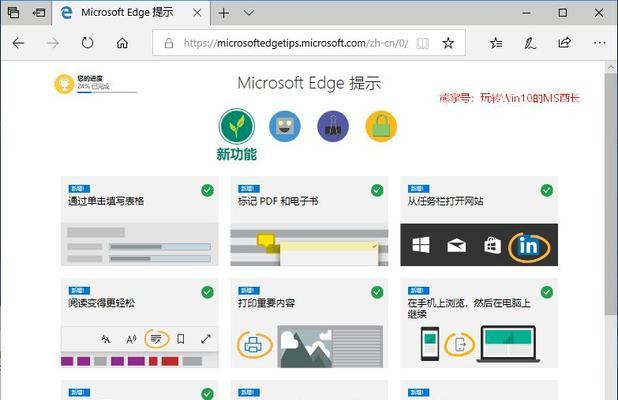Open the favorites hub
Viewport: 618px width, 400px height.
click(496, 43)
